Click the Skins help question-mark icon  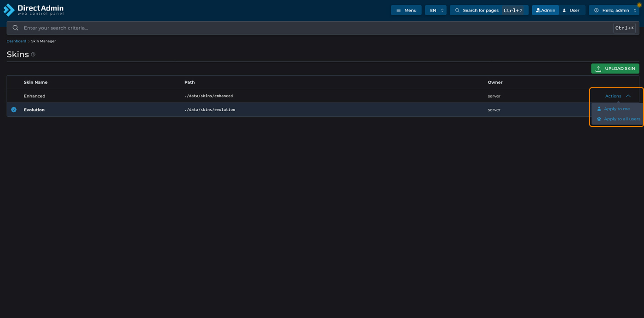coord(33,54)
